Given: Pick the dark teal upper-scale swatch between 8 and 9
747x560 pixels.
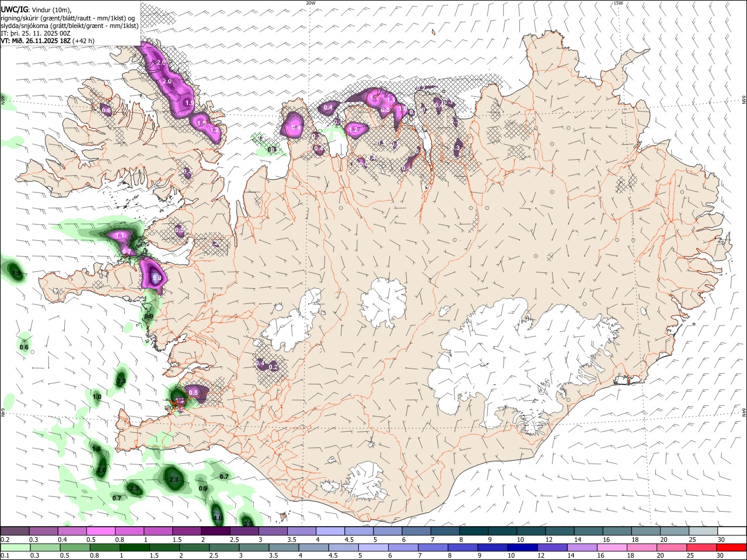Looking at the screenshot, I should (x=474, y=531).
